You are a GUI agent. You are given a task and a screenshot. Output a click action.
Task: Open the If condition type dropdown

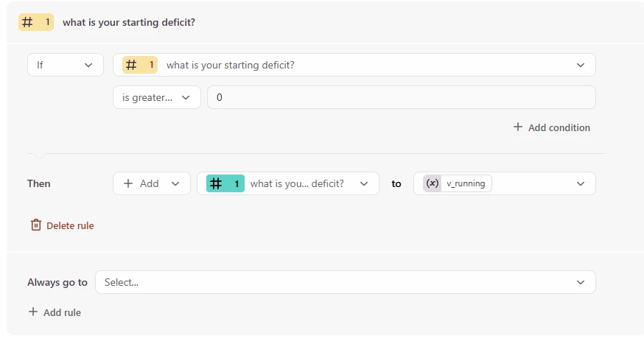pyautogui.click(x=65, y=65)
